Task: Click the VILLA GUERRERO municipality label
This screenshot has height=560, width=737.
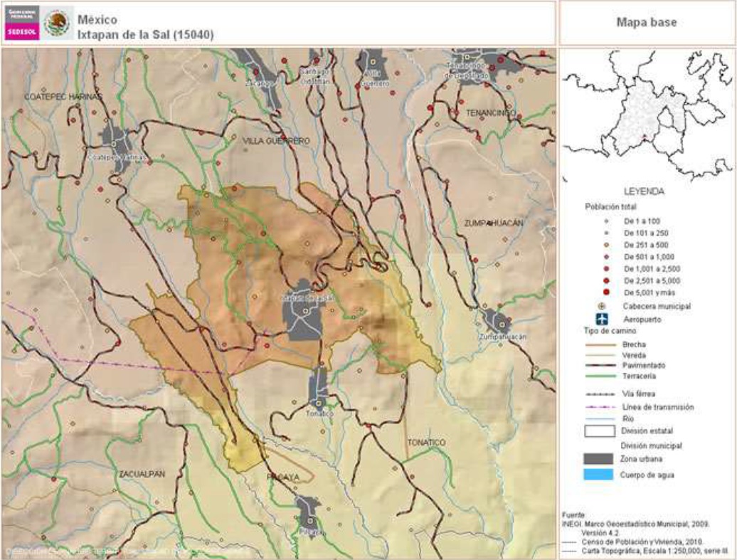Action: pyautogui.click(x=277, y=141)
